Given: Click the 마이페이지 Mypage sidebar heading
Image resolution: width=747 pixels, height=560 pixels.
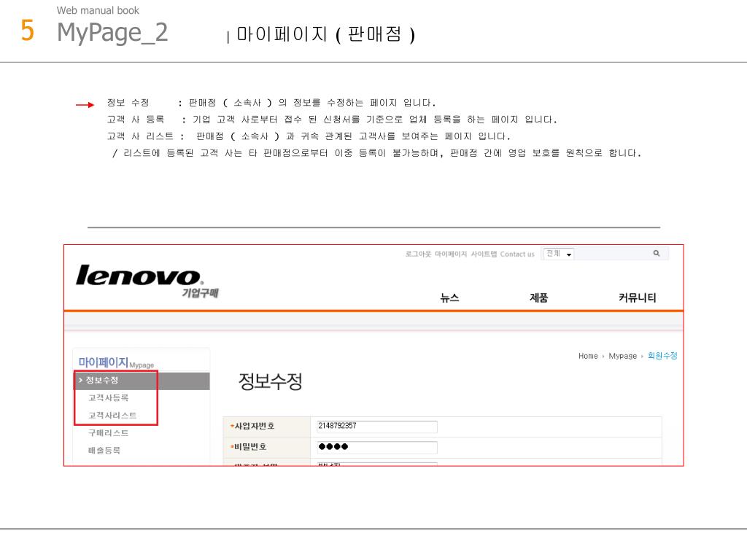Looking at the screenshot, I should [116, 363].
